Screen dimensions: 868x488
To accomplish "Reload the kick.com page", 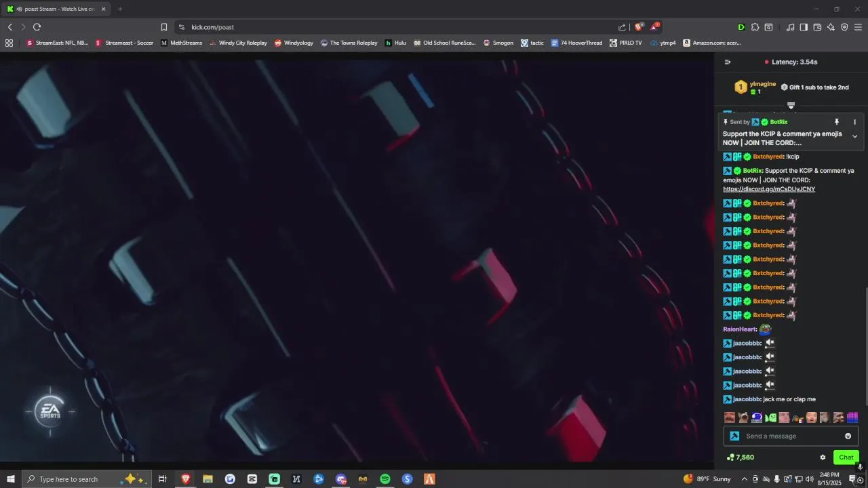I will pos(37,27).
